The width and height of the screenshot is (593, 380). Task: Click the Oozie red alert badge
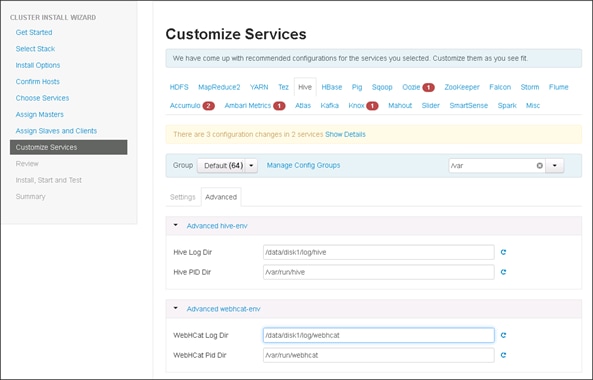tap(428, 87)
